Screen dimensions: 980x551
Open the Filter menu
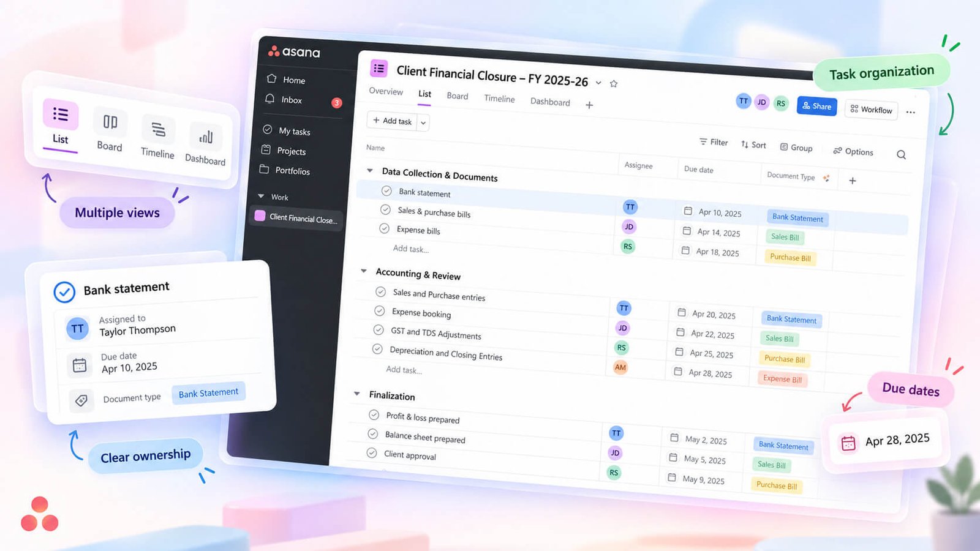(714, 142)
